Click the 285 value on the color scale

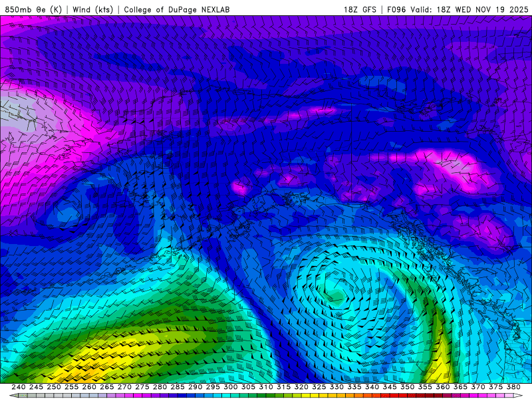178,387
